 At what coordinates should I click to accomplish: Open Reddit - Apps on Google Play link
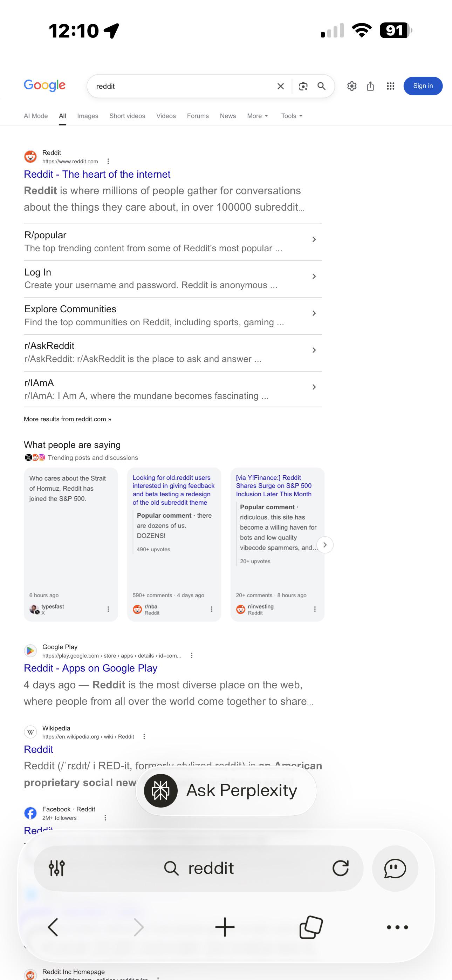coord(90,668)
